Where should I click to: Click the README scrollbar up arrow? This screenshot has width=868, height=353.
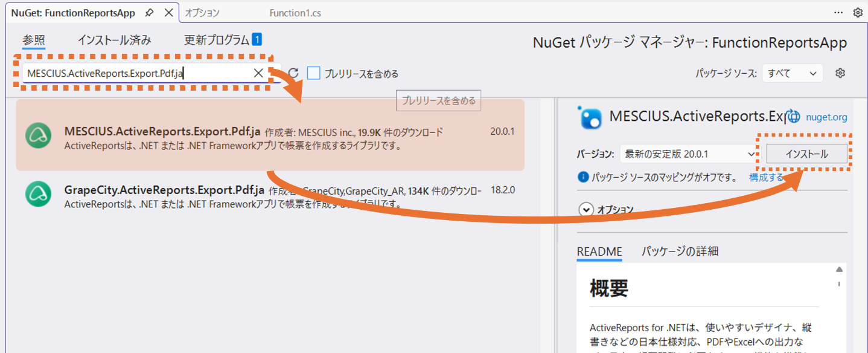(x=839, y=270)
